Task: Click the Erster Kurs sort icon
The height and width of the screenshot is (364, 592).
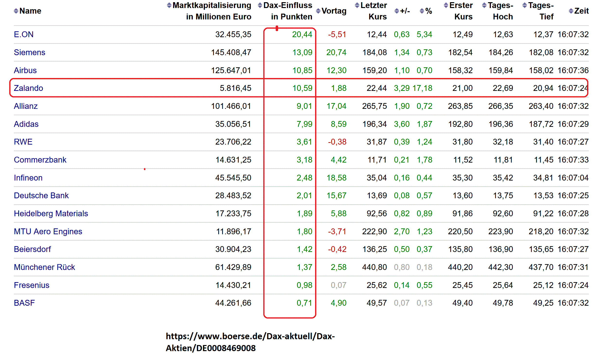Action: pos(446,5)
